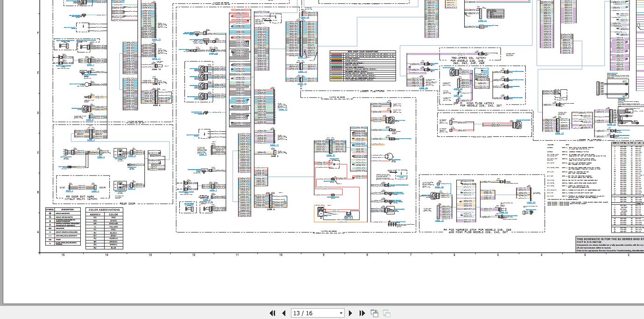This screenshot has width=644, height=319.
Task: Select the RED row in color abbreviations
Action: click(x=104, y=218)
